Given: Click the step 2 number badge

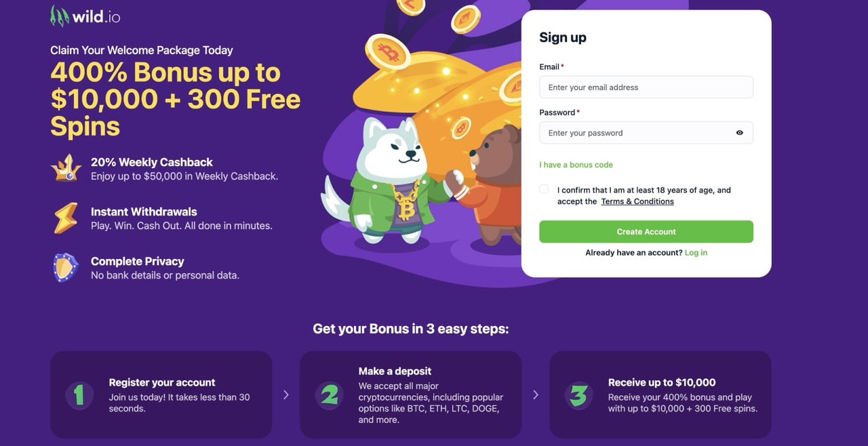Looking at the screenshot, I should click(330, 395).
